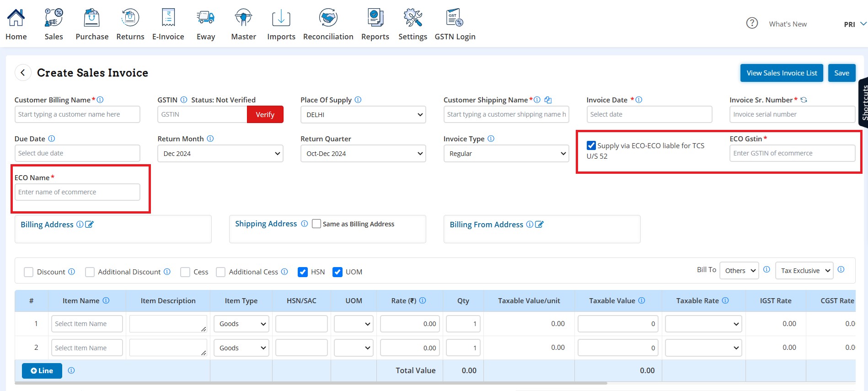This screenshot has width=868, height=391.
Task: Open the Return Month dropdown
Action: (220, 153)
